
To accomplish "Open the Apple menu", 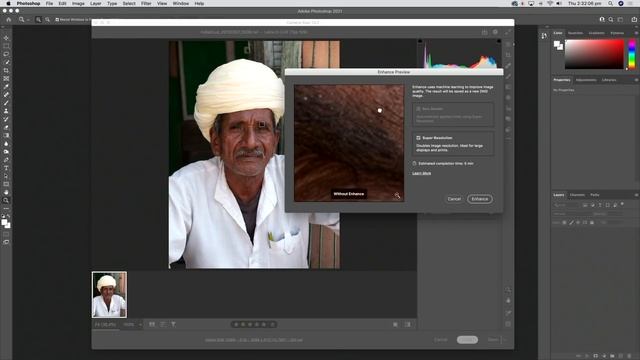I will 8,3.
